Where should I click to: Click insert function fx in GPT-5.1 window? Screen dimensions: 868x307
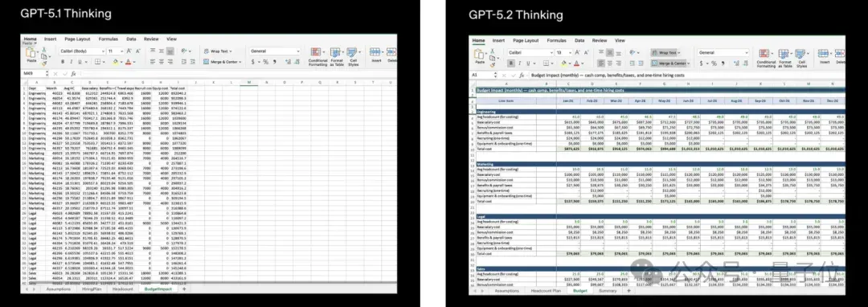73,74
